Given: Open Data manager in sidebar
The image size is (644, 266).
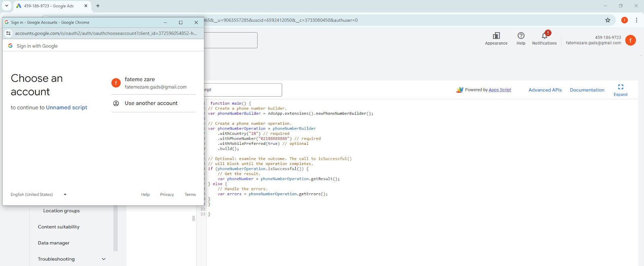Looking at the screenshot, I should (54, 243).
